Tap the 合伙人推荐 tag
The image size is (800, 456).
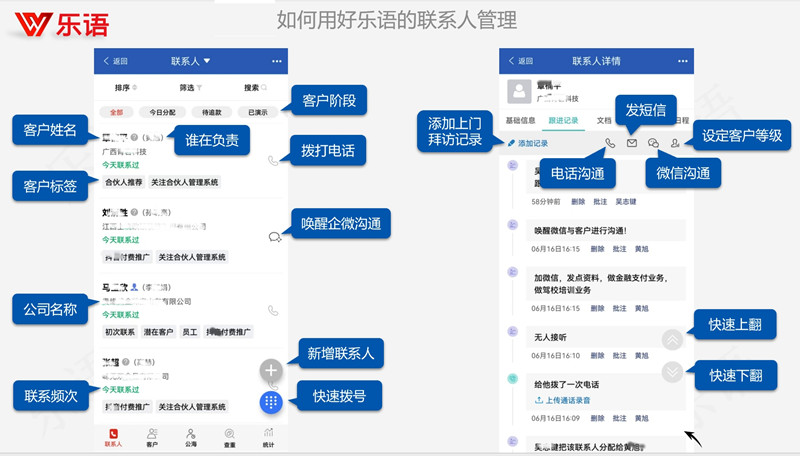123,182
